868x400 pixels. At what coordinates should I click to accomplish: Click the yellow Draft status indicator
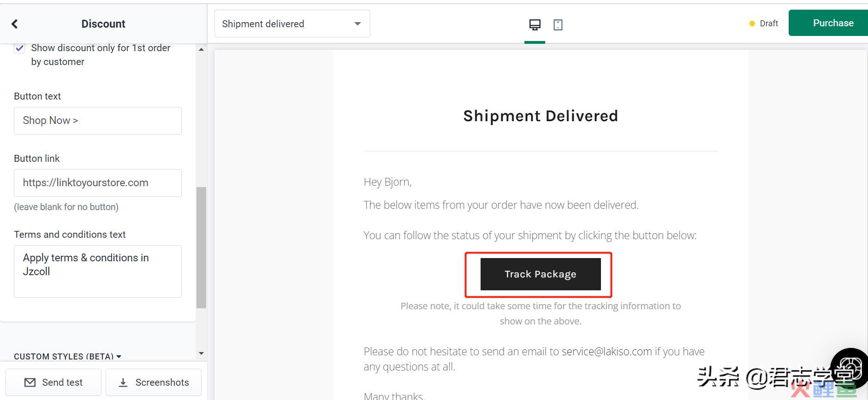tap(752, 24)
